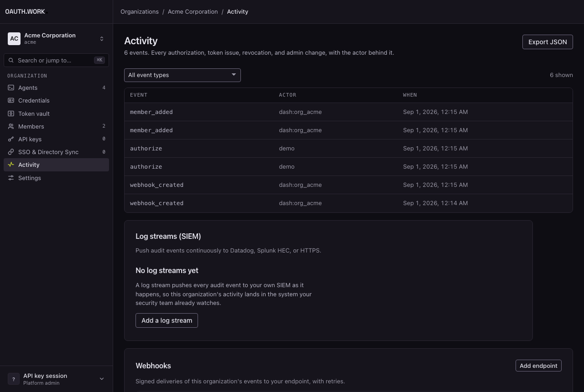
Task: Click the Activity pulse icon
Action: (11, 165)
